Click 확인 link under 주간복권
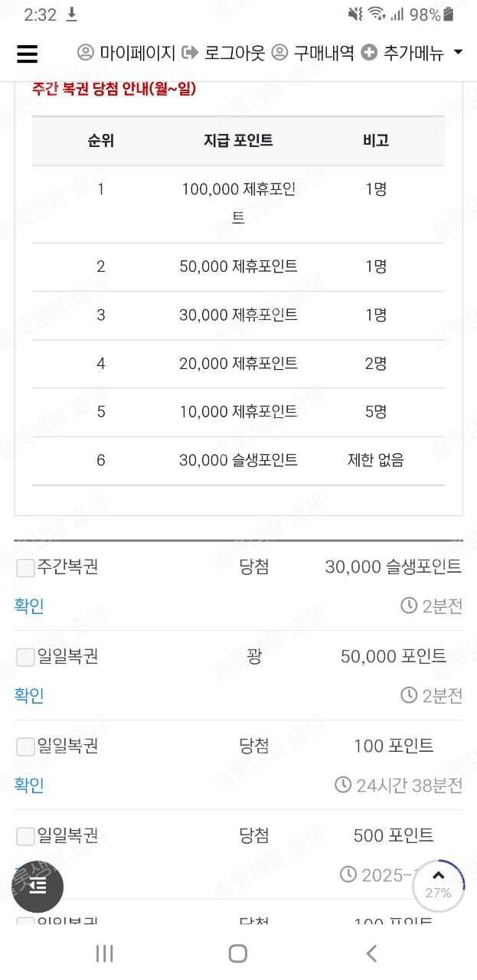The image size is (477, 980). (29, 606)
